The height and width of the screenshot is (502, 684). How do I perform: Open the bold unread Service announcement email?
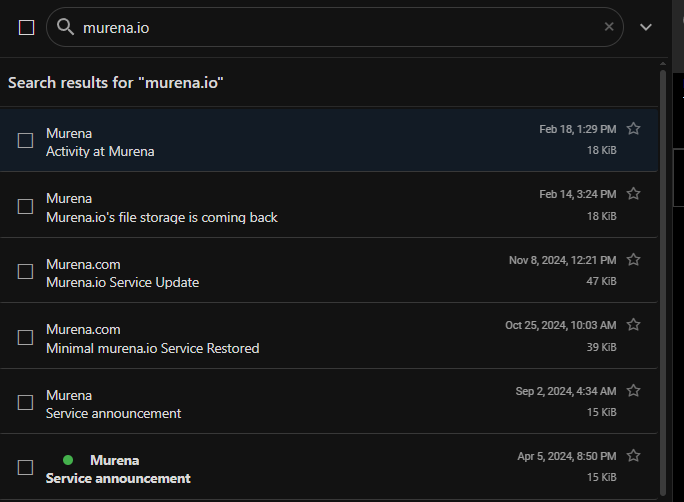(x=329, y=467)
